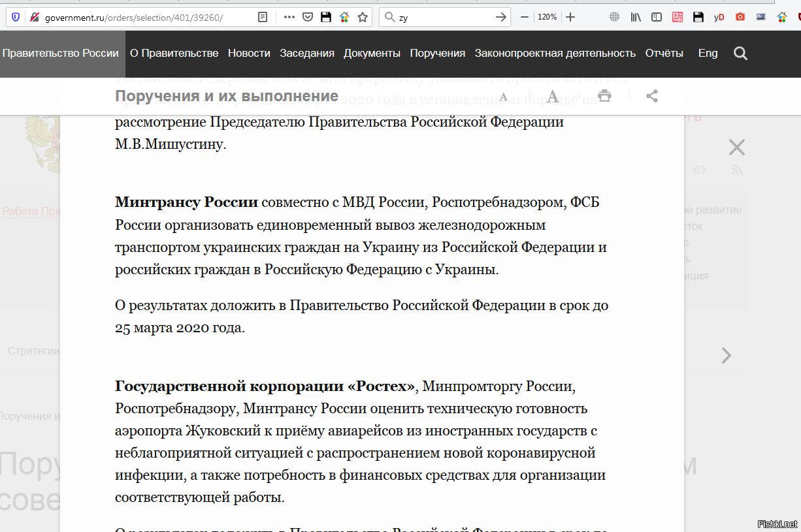Click the Поручения и их выполнение heading

[x=227, y=97]
